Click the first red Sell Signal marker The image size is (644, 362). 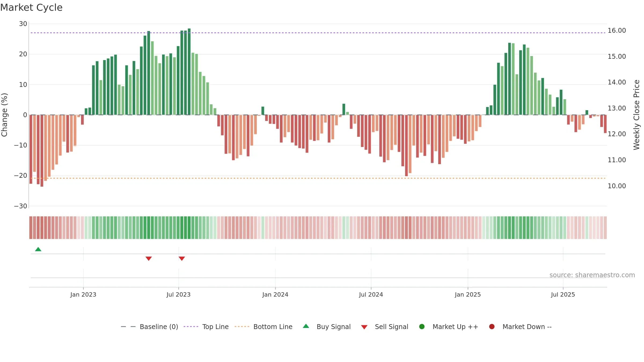pyautogui.click(x=149, y=258)
